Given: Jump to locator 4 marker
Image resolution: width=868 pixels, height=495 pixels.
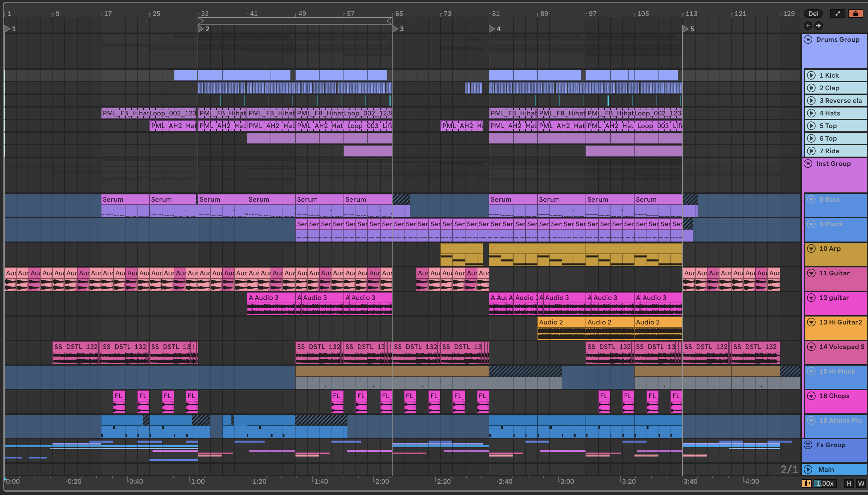Looking at the screenshot, I should pyautogui.click(x=492, y=29).
